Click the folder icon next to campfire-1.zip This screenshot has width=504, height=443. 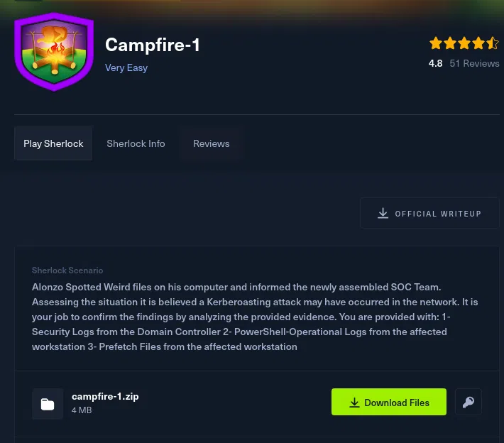[48, 404]
